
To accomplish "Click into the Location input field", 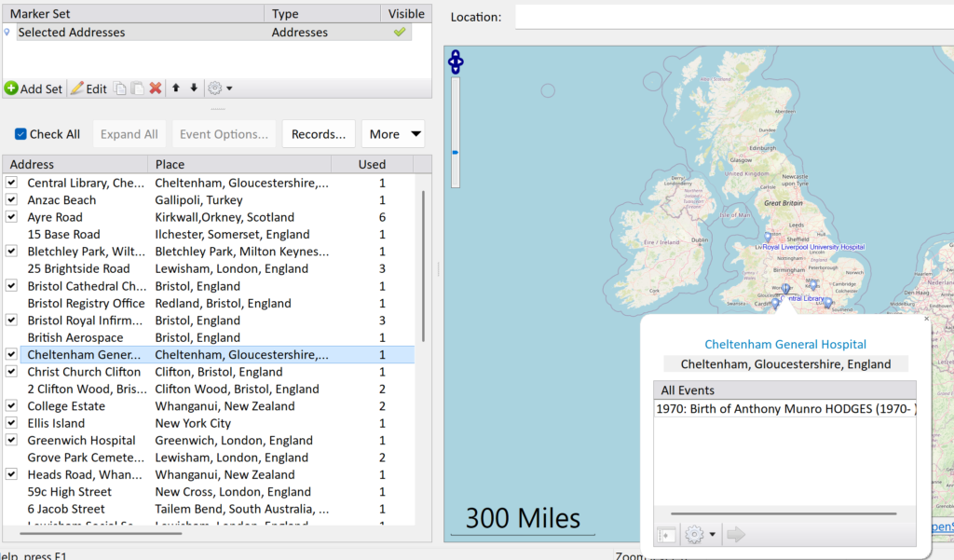I will tap(734, 17).
